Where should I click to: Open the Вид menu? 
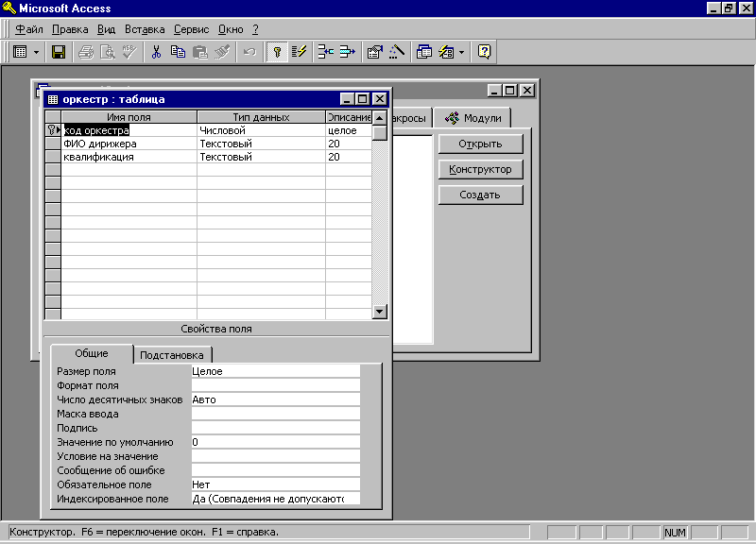(106, 29)
